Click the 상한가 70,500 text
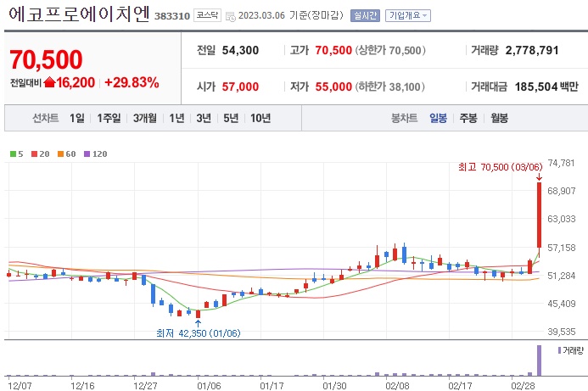Screen dimensions: 588x391 390,50
